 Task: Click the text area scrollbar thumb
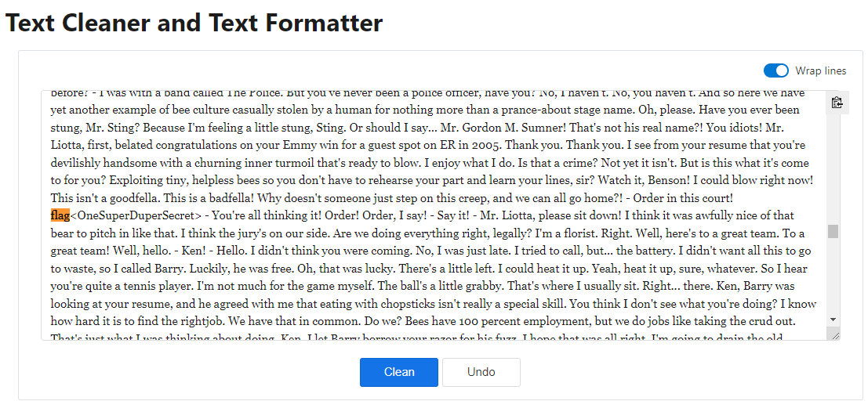[x=833, y=231]
